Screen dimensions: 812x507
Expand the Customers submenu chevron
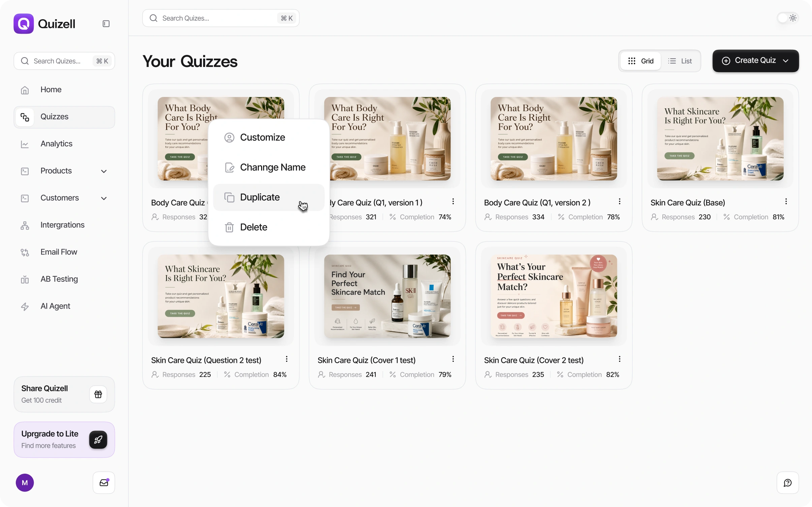(104, 198)
